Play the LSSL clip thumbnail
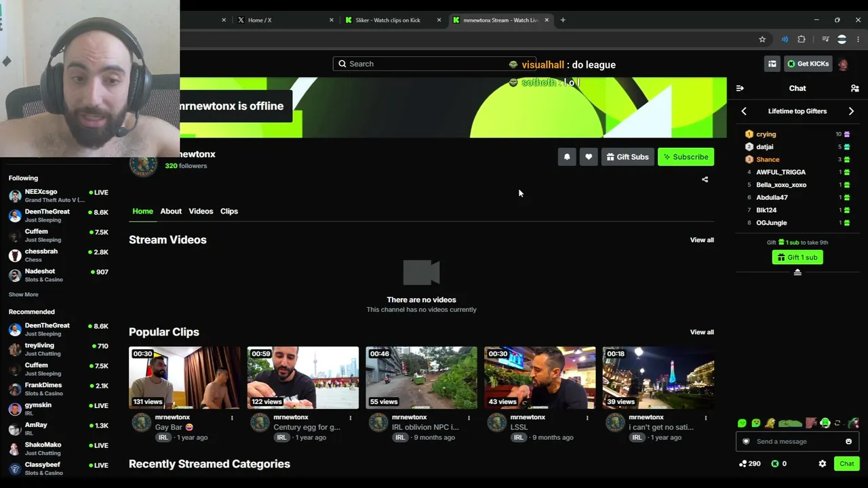The height and width of the screenshot is (488, 868). point(540,378)
